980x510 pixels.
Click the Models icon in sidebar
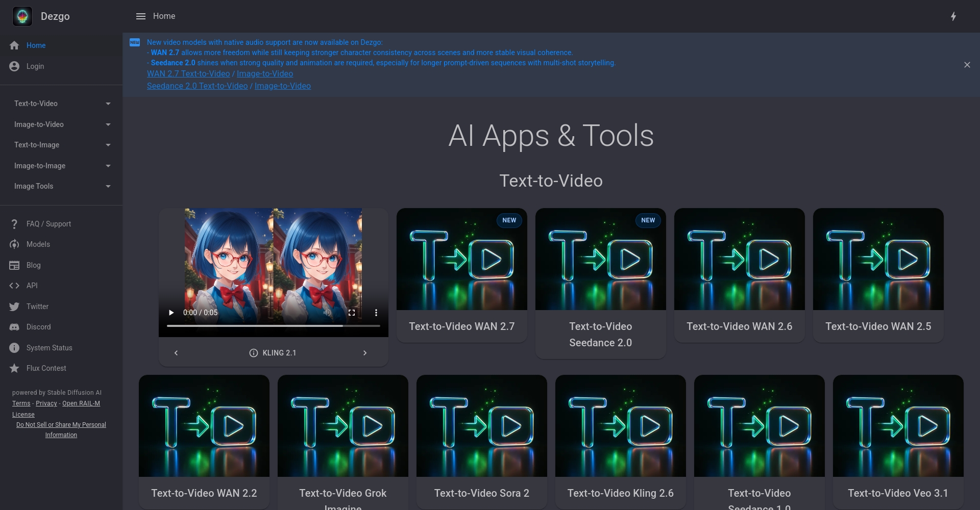click(14, 244)
